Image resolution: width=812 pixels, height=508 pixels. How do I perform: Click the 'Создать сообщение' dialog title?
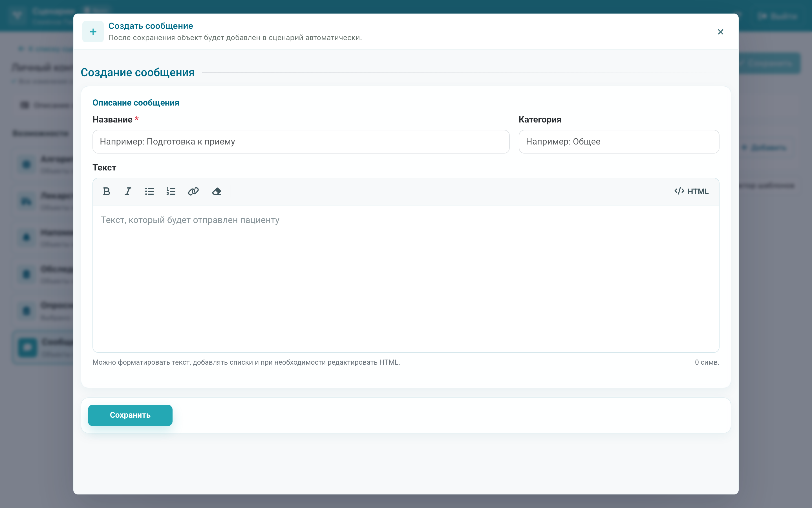pyautogui.click(x=151, y=26)
